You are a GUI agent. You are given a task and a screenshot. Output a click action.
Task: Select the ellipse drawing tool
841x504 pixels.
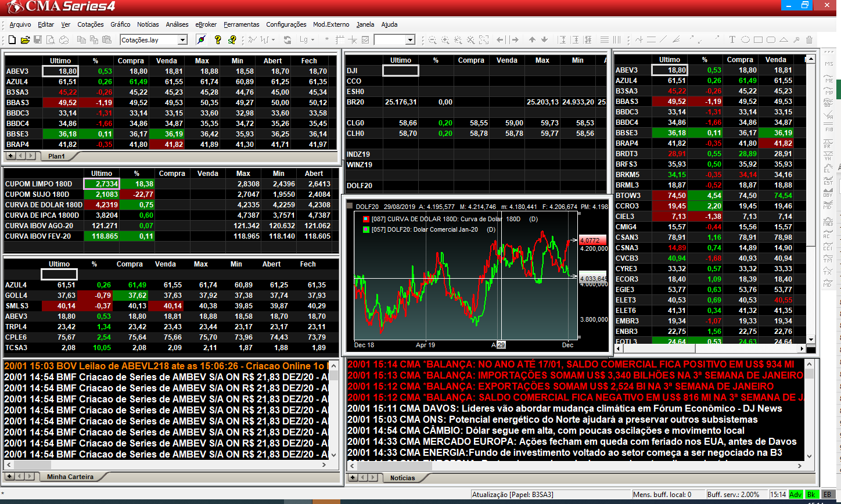745,40
